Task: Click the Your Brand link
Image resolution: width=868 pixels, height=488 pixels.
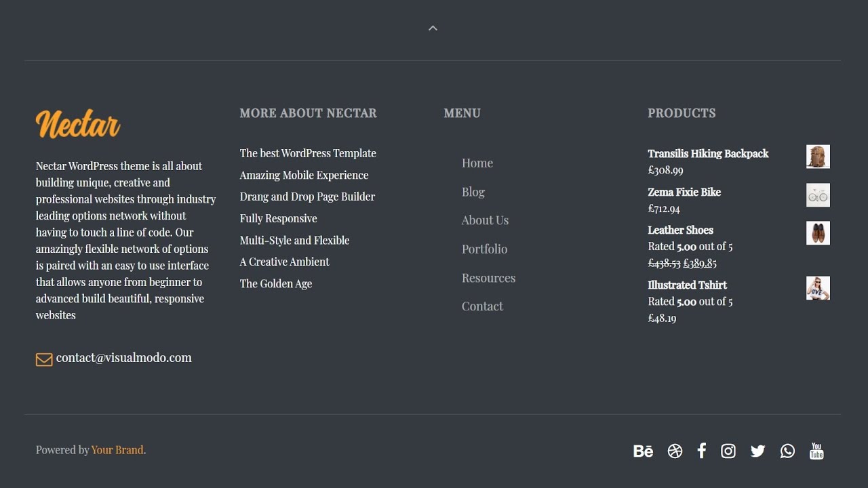Action: click(x=117, y=450)
